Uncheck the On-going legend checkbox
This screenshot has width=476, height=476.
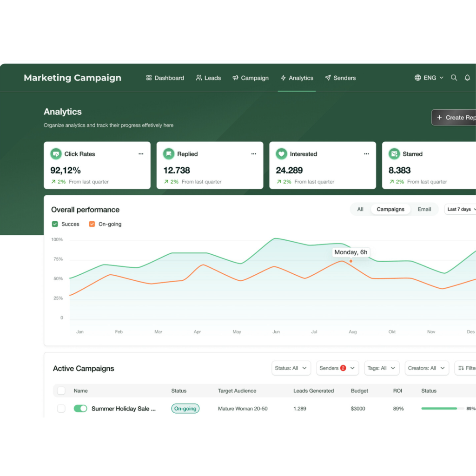(x=92, y=224)
